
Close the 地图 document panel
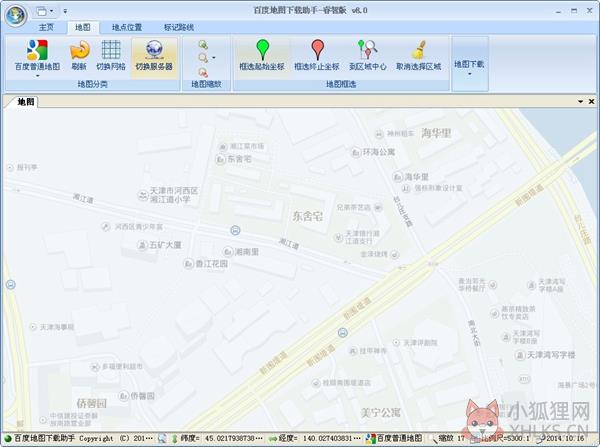[x=591, y=101]
